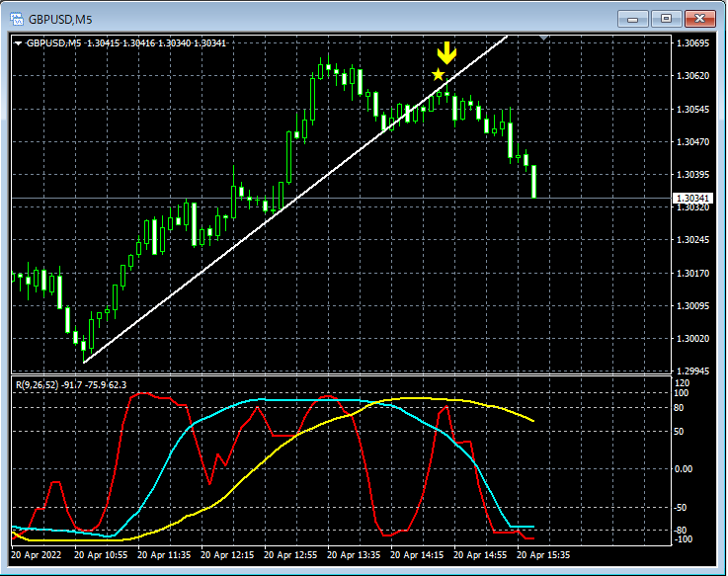Image resolution: width=728 pixels, height=576 pixels.
Task: Minimize the GBPUSD,M5 chart window
Action: tap(632, 19)
